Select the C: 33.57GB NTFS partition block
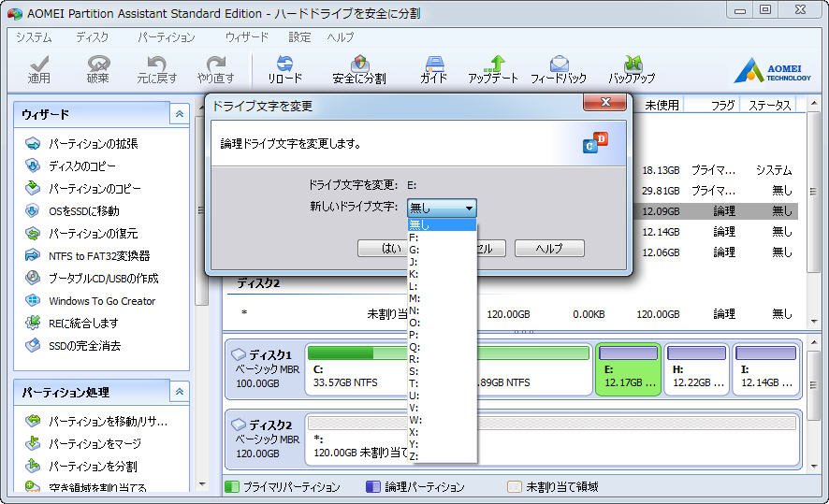 (356, 369)
